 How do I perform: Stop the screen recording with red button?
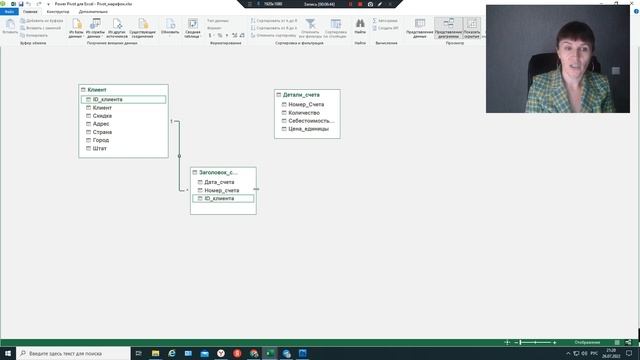click(x=360, y=4)
